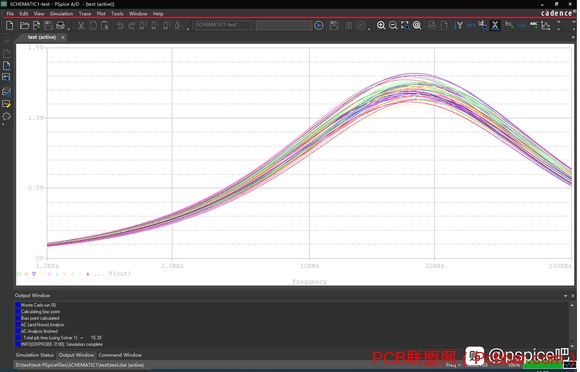
Task: Select the Zoom Area tool
Action: point(405,25)
